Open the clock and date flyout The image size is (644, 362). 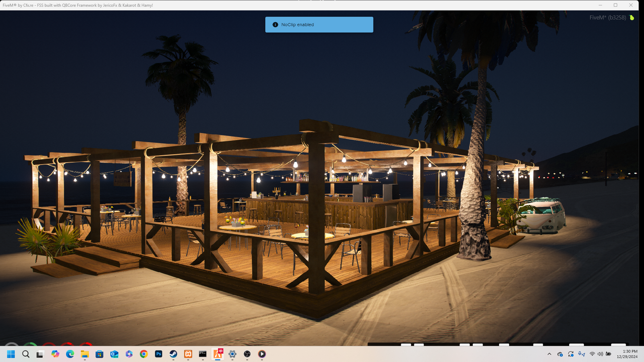(627, 354)
